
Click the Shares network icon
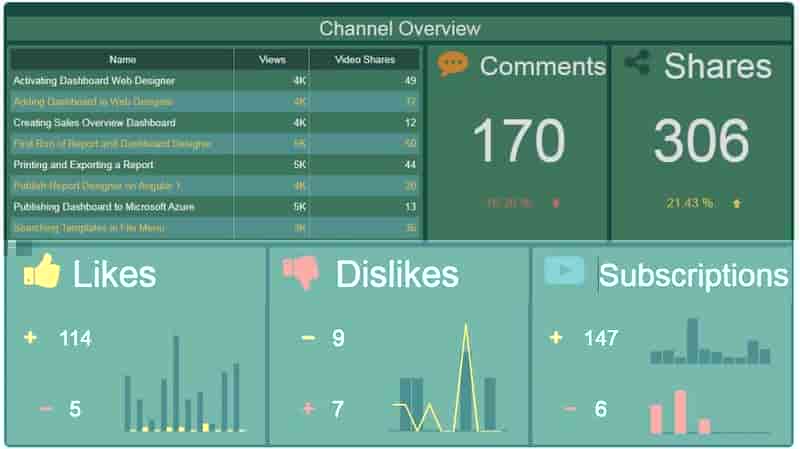pyautogui.click(x=638, y=63)
